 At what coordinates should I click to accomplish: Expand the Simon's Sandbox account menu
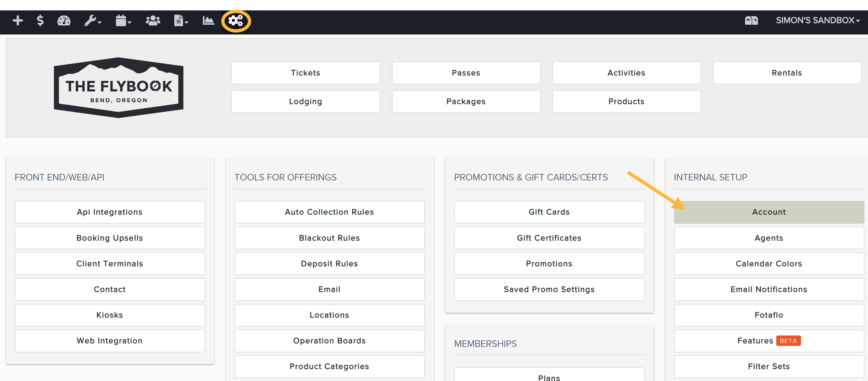818,20
